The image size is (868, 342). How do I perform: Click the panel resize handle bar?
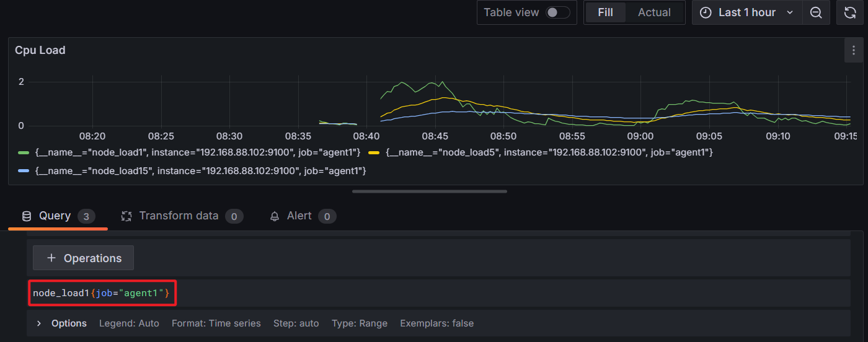point(430,191)
